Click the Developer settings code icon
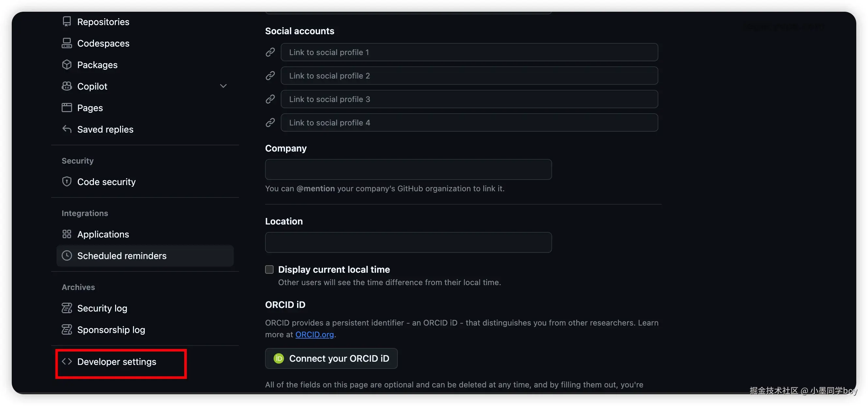Image resolution: width=868 pixels, height=406 pixels. (x=67, y=361)
